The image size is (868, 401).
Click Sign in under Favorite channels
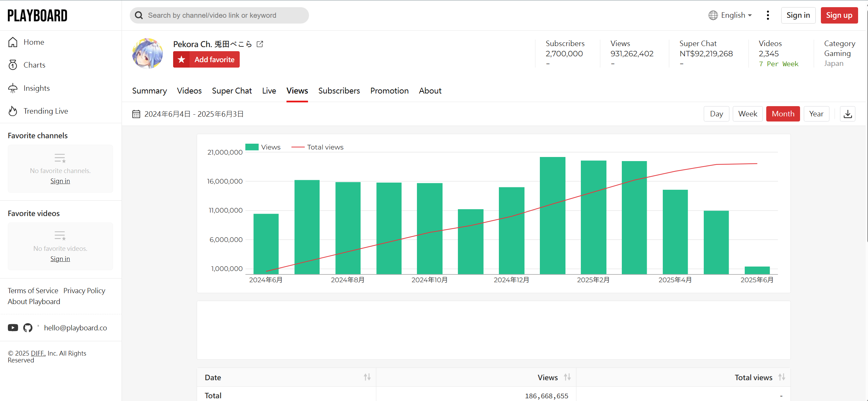60,181
